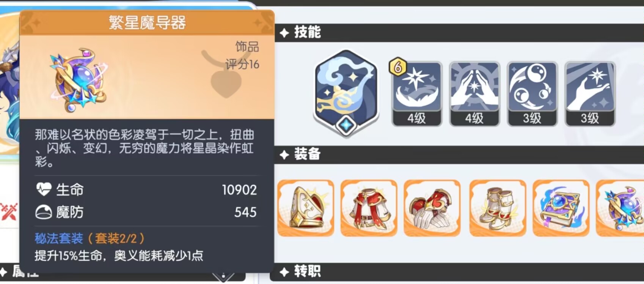
Task: Click the level 6 badge on skill
Action: point(397,67)
